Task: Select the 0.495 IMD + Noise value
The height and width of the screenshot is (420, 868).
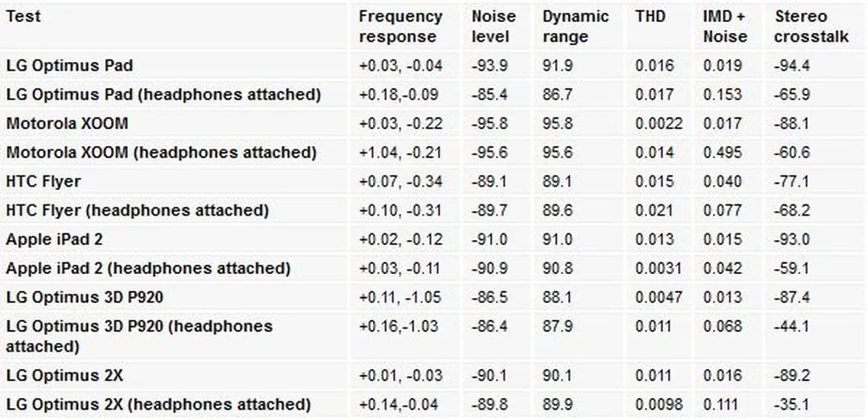Action: (719, 153)
